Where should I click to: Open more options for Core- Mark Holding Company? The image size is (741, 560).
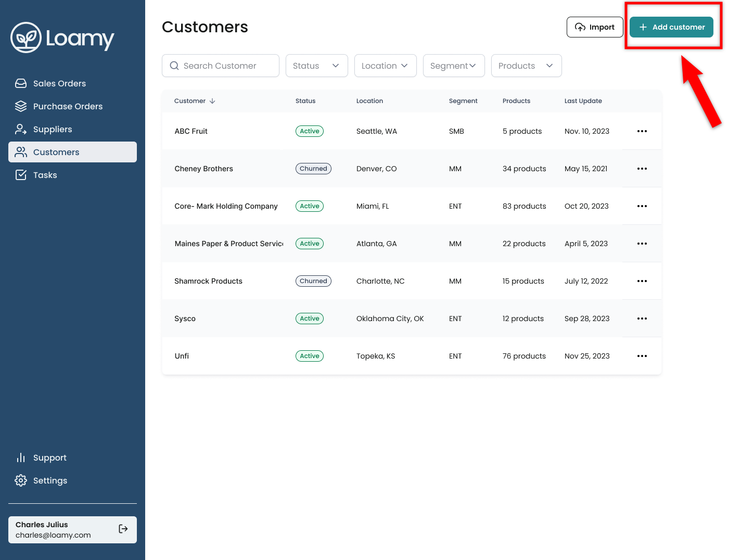coord(642,206)
